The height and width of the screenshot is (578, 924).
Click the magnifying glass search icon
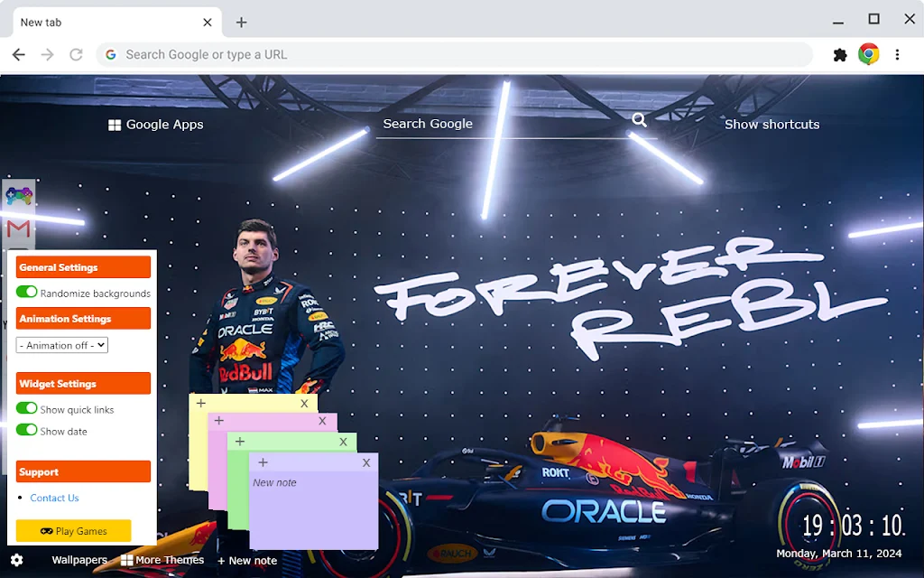coord(640,120)
